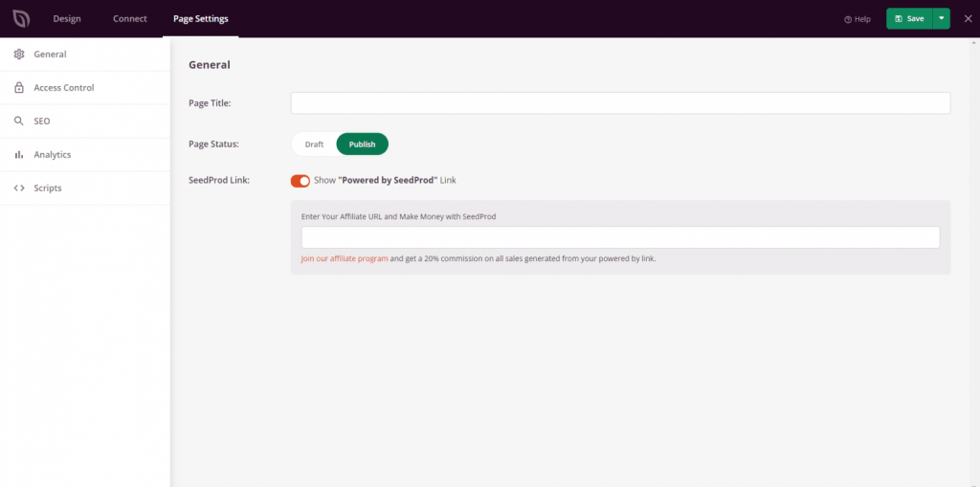Click the Access Control lock icon

click(x=19, y=87)
